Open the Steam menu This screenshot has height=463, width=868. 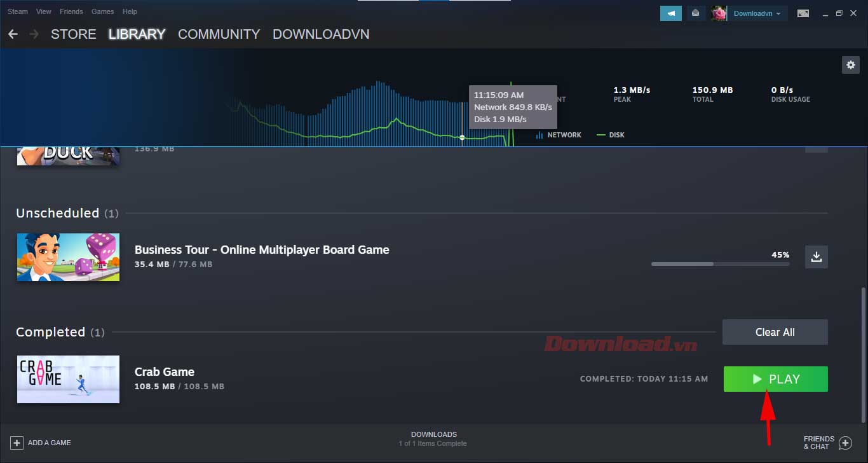[x=18, y=11]
